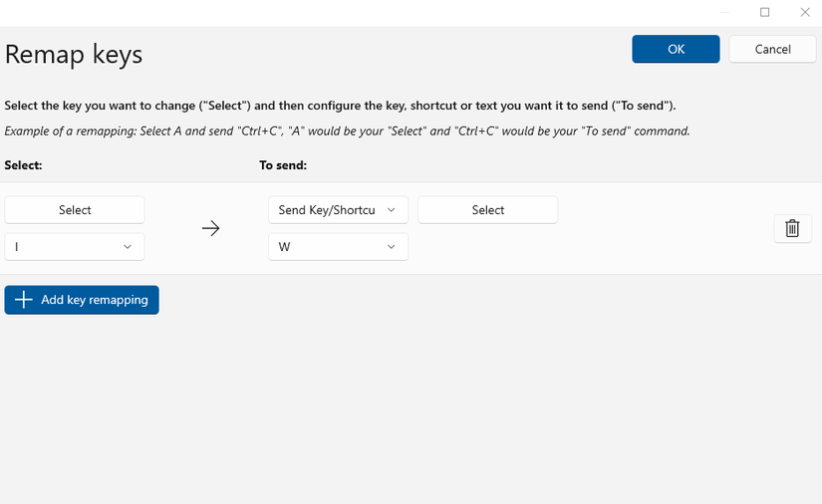
Task: Expand the Send Key/Shortcut type dropdown
Action: [x=338, y=210]
